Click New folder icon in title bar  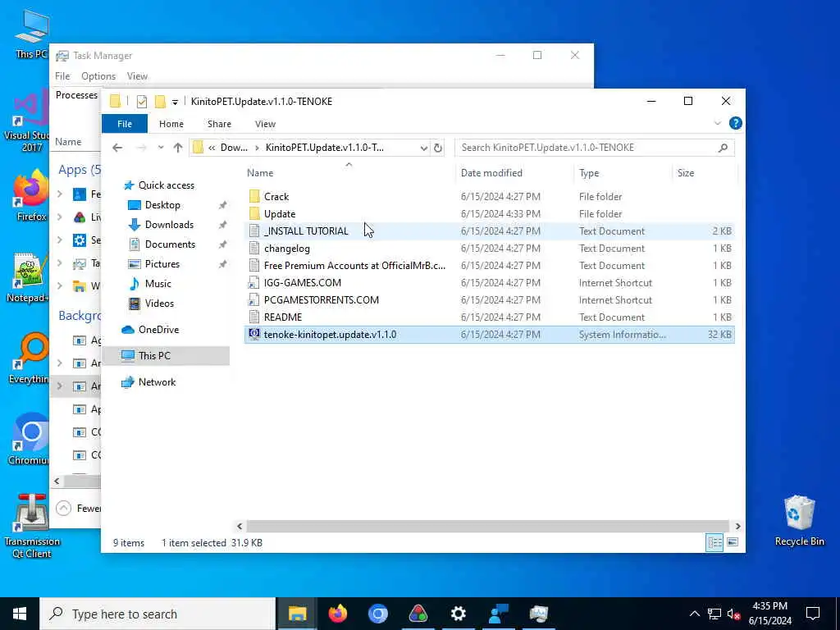160,101
